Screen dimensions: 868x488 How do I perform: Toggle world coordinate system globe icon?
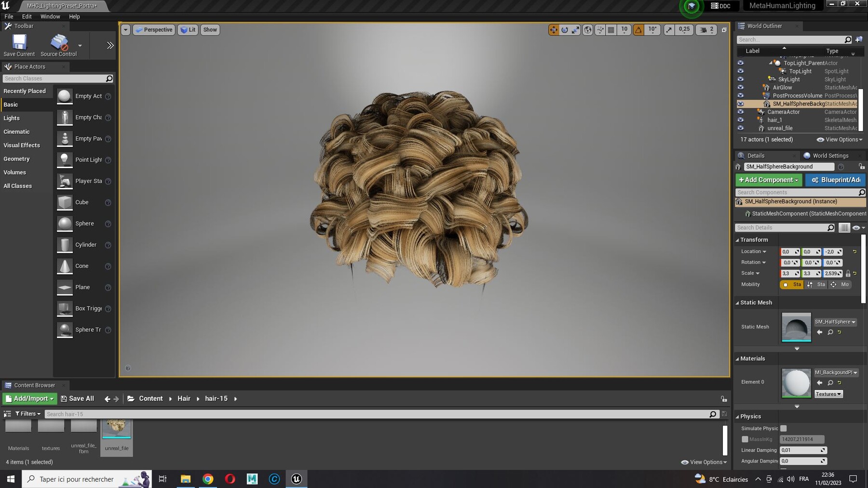click(588, 29)
